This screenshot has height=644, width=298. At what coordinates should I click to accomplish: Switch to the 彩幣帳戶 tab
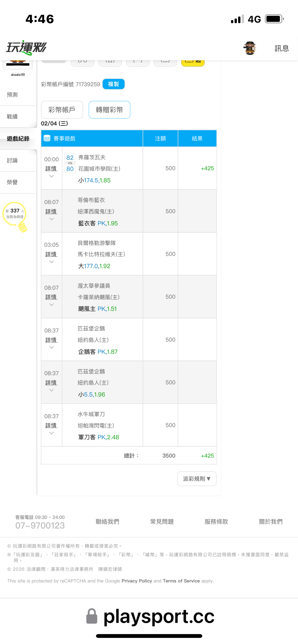[x=62, y=110]
